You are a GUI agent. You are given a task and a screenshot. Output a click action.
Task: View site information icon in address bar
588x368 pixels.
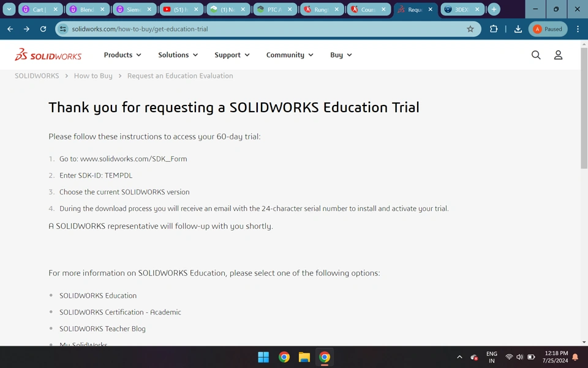point(63,29)
